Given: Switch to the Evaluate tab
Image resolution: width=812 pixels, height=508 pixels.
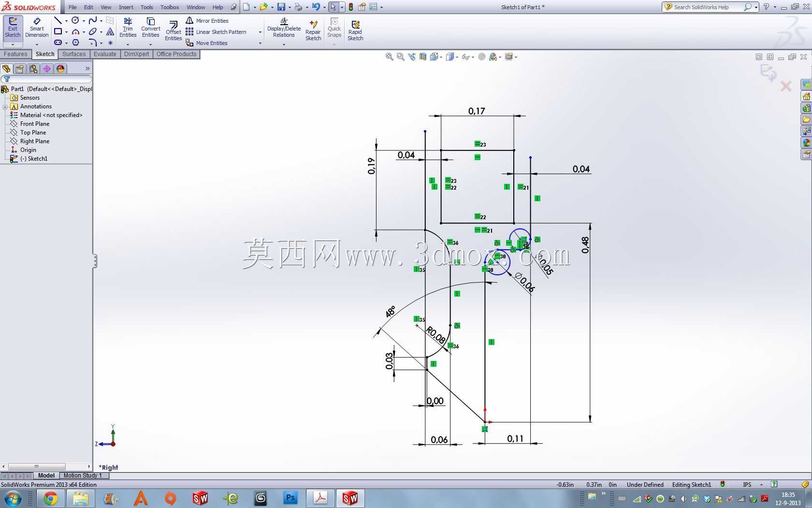Looking at the screenshot, I should coord(105,54).
